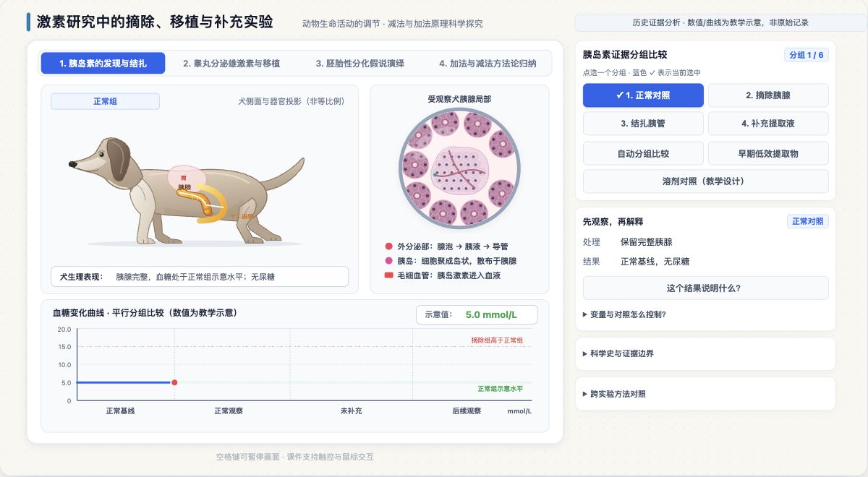This screenshot has height=477, width=868.
Task: Select group 2. 摘除胰腺
Action: point(768,95)
